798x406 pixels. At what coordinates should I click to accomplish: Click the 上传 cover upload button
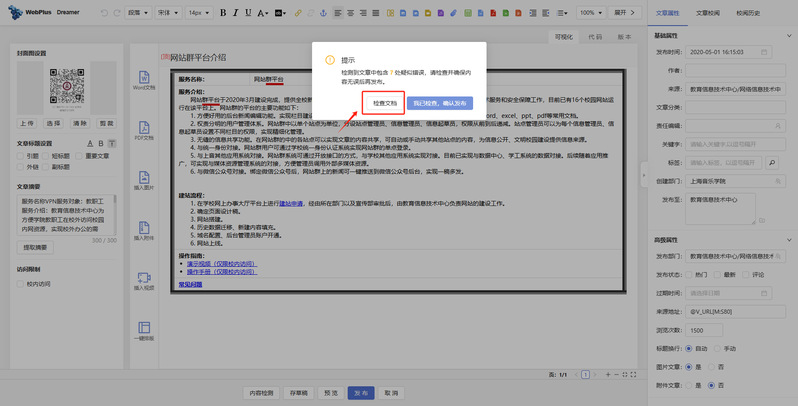27,123
